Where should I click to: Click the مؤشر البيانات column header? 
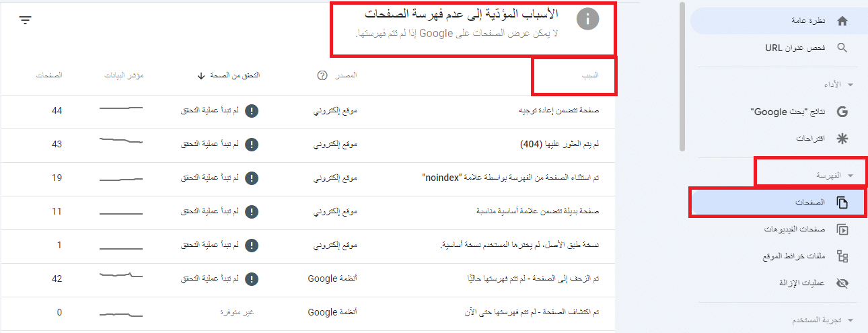(x=124, y=75)
